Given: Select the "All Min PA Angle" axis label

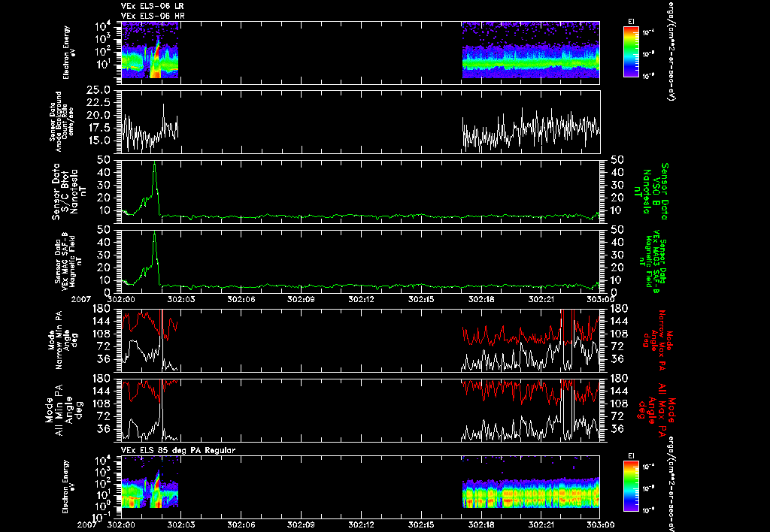Looking at the screenshot, I should [x=65, y=410].
